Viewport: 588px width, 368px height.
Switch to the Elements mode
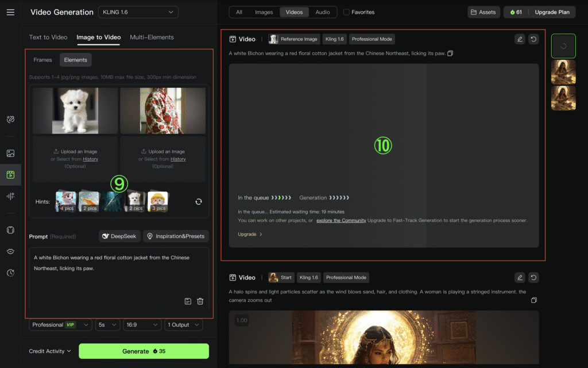[75, 60]
